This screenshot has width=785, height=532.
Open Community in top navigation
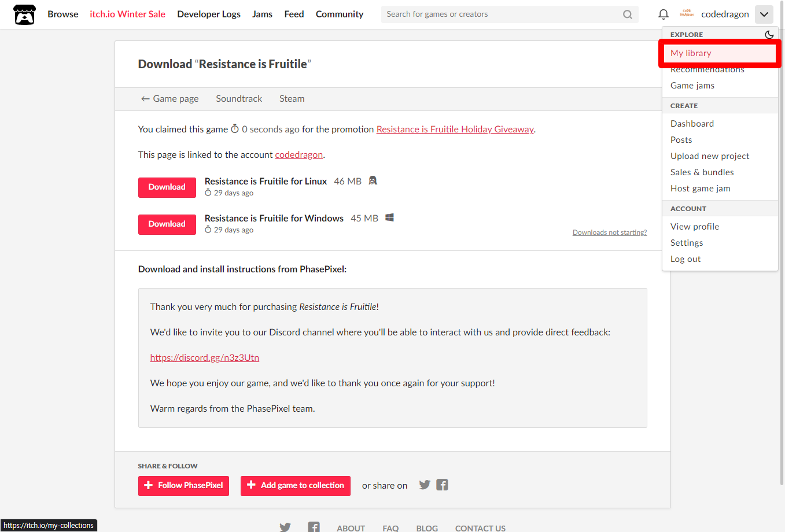click(340, 14)
